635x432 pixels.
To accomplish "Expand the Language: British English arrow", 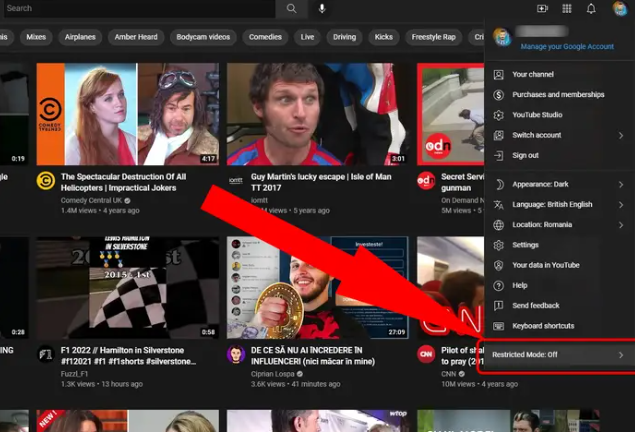I will point(621,205).
